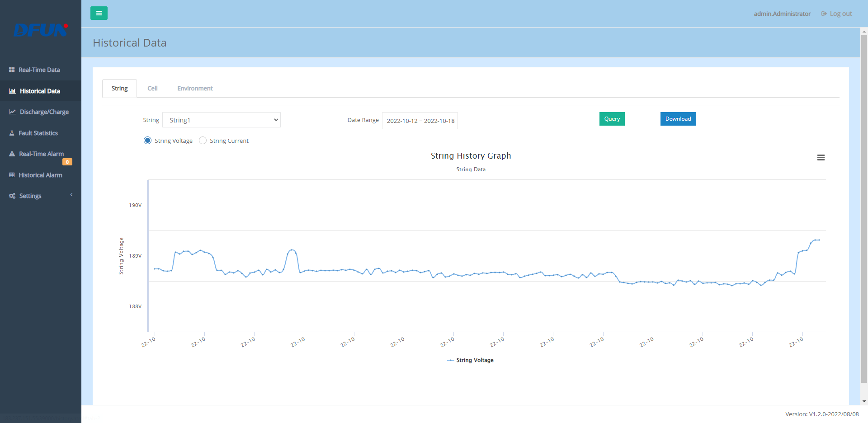This screenshot has width=868, height=423.
Task: Open the Real-Time Data dashboard icon
Action: coord(11,70)
